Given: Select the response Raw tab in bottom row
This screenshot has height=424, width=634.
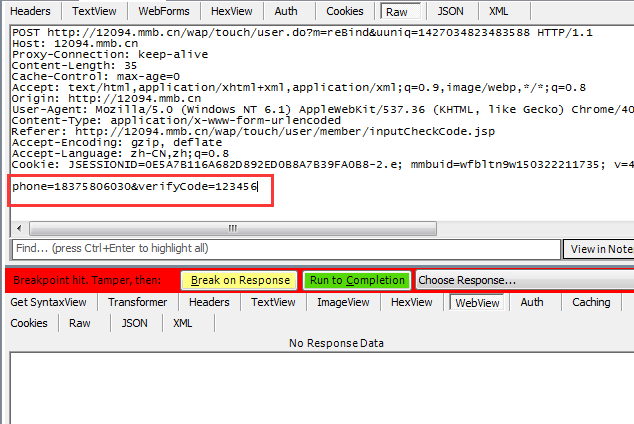Looking at the screenshot, I should click(80, 323).
